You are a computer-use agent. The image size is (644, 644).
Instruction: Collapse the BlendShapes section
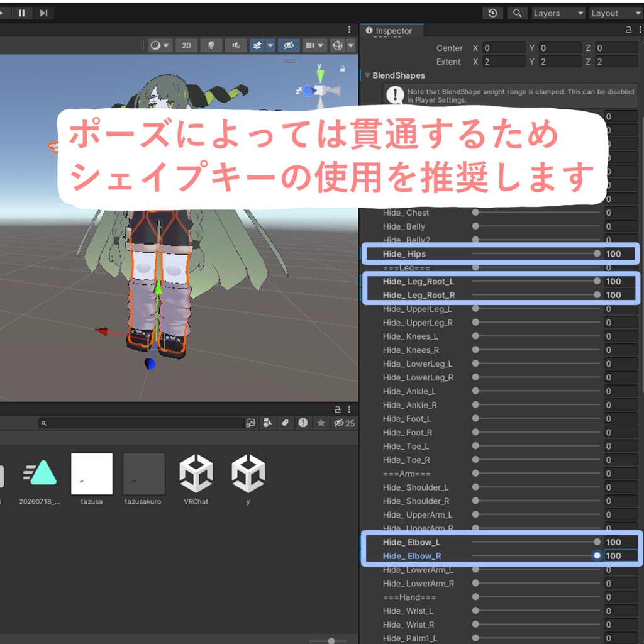[367, 75]
